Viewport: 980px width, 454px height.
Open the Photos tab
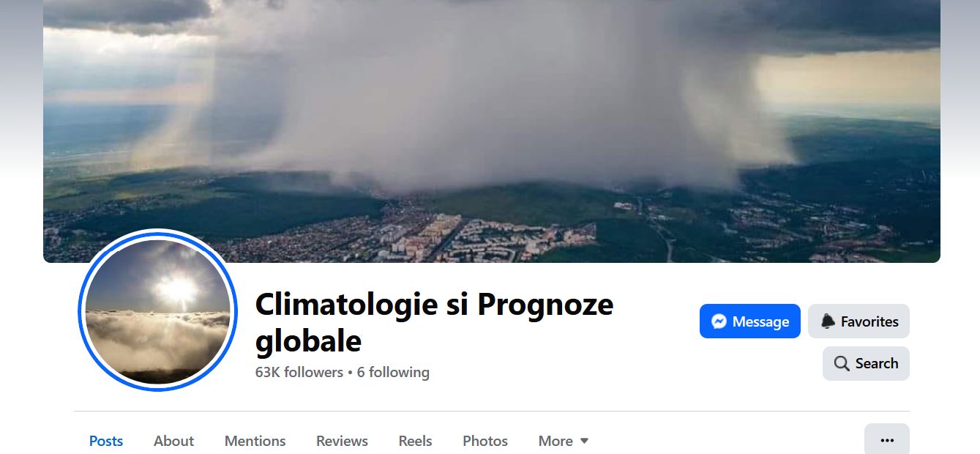pyautogui.click(x=485, y=441)
